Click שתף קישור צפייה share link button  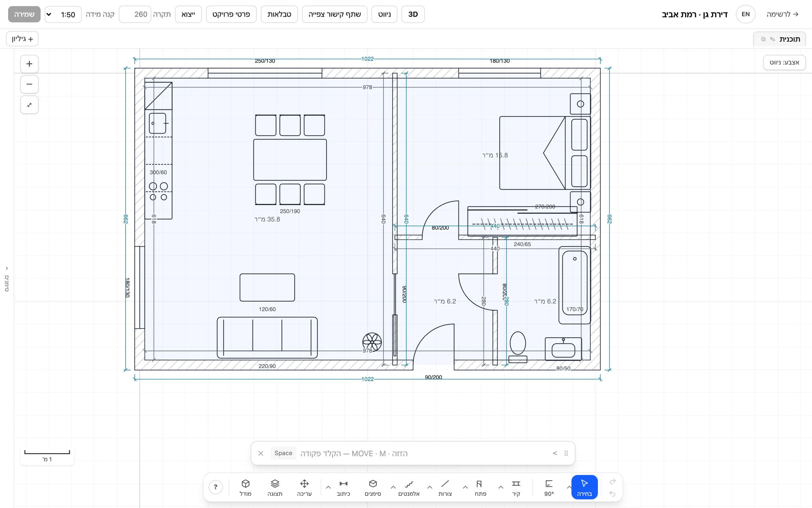click(334, 14)
